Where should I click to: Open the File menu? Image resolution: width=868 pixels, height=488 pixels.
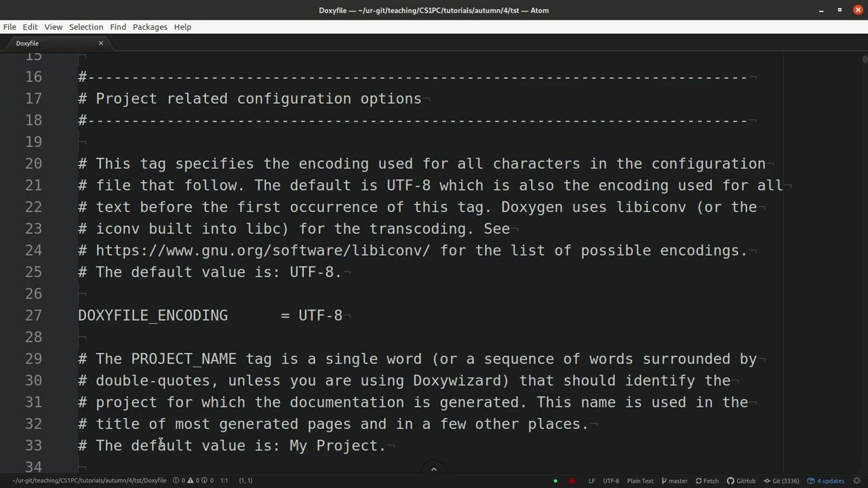(9, 27)
